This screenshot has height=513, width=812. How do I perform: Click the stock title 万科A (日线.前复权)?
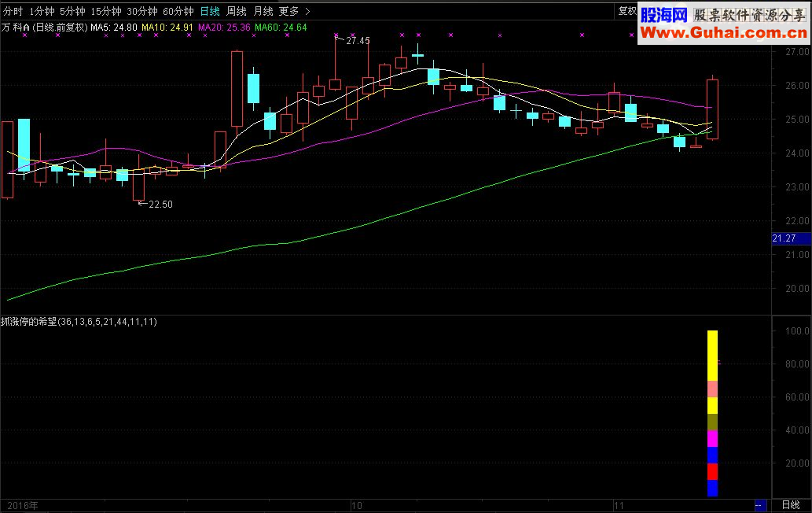45,28
